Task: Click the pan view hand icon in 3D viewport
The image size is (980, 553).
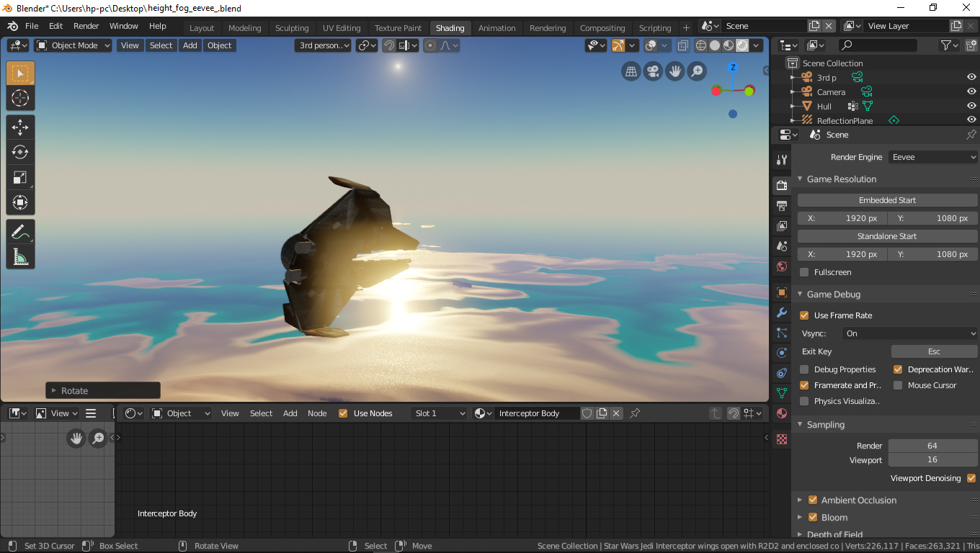Action: pos(674,71)
